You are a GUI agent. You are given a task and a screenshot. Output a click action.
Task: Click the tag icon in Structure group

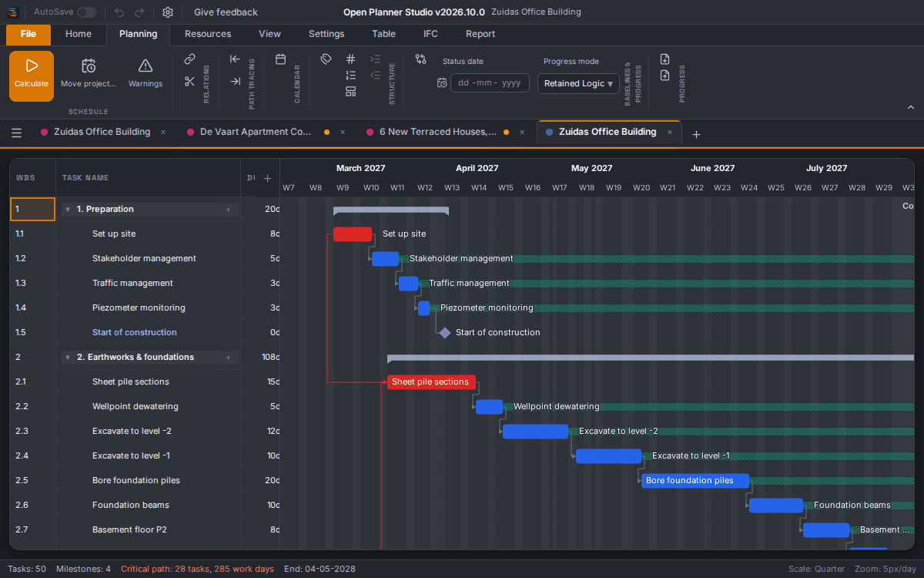tap(326, 59)
